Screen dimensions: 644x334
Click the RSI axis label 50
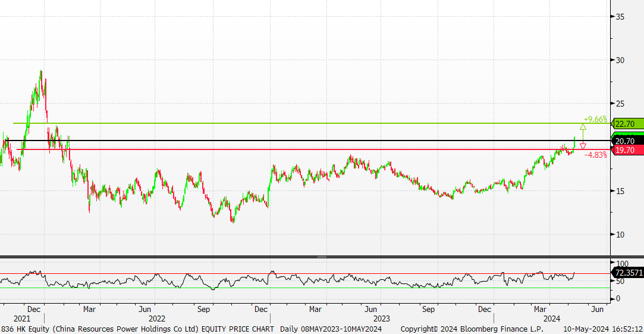(620, 281)
